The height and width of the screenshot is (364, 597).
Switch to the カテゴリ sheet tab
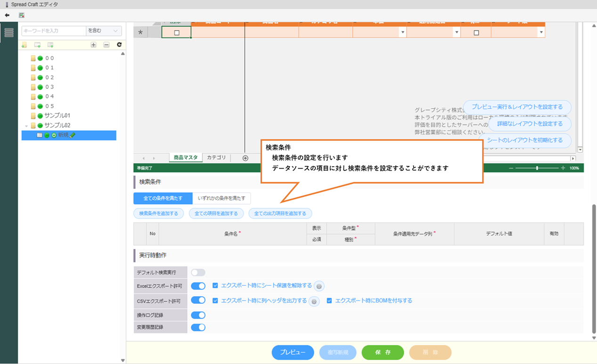(216, 158)
